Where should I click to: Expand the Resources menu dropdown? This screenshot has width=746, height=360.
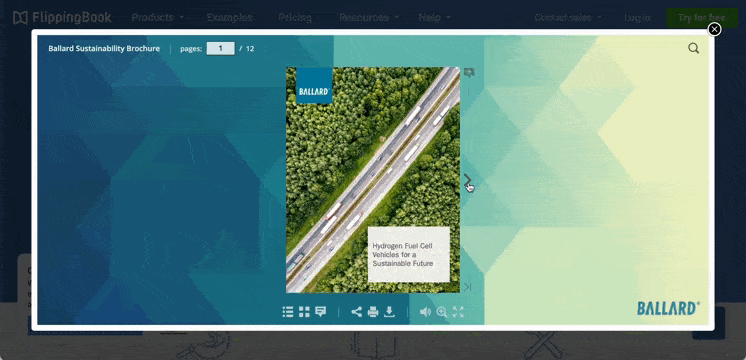[x=369, y=18]
